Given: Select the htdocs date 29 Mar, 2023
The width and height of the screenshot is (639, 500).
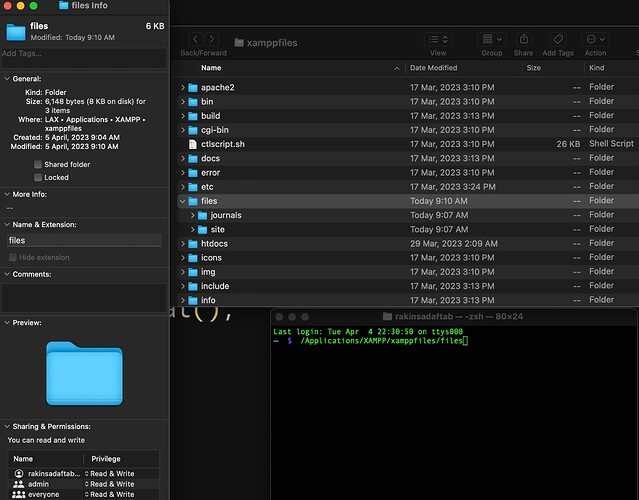Looking at the screenshot, I should coord(454,244).
